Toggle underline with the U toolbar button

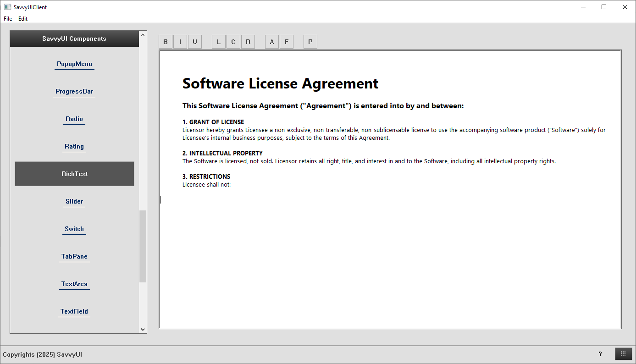tap(195, 42)
